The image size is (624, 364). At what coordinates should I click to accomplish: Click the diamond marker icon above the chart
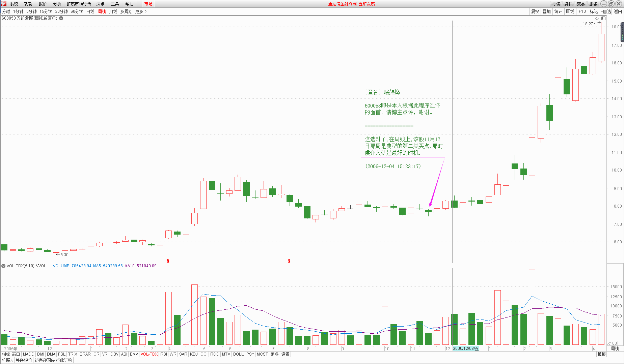[597, 18]
